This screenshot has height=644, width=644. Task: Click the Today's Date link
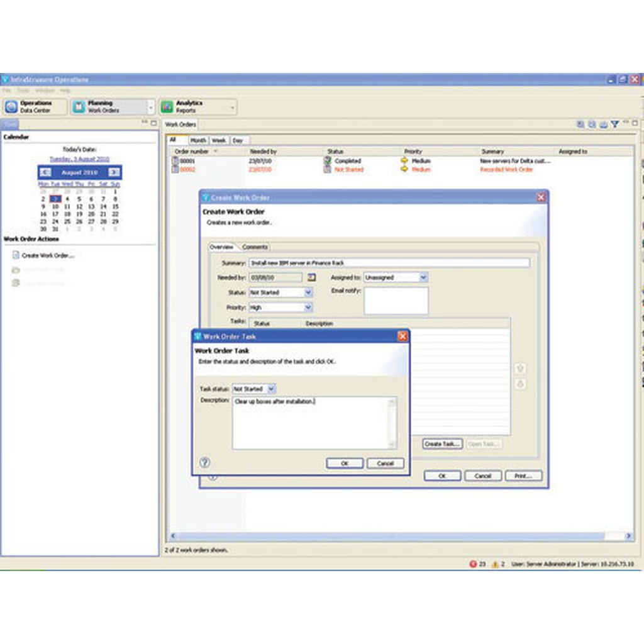click(79, 159)
